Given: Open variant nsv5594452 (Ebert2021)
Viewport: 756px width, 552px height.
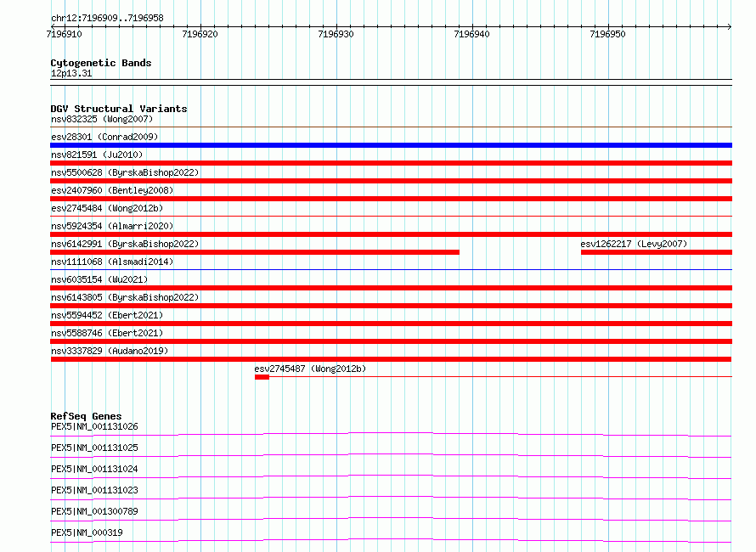Looking at the screenshot, I should point(107,315).
